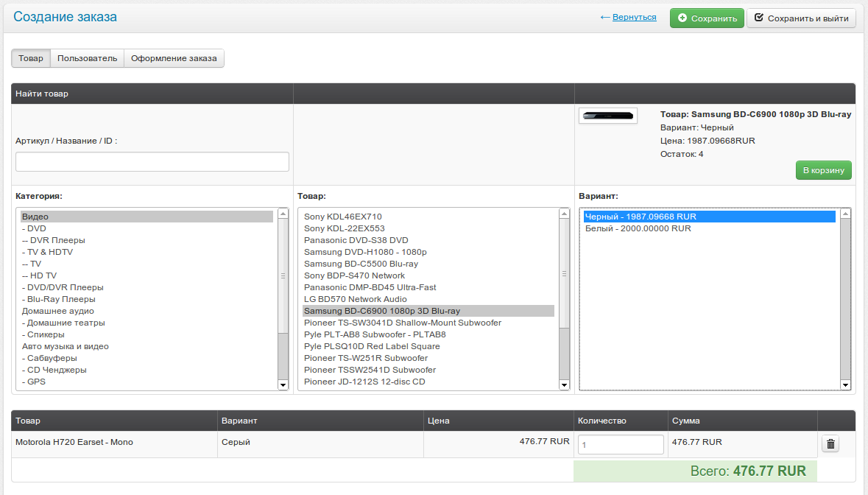
Task: Pick Pyle PLSQ10D Red Label Square
Action: [428, 346]
